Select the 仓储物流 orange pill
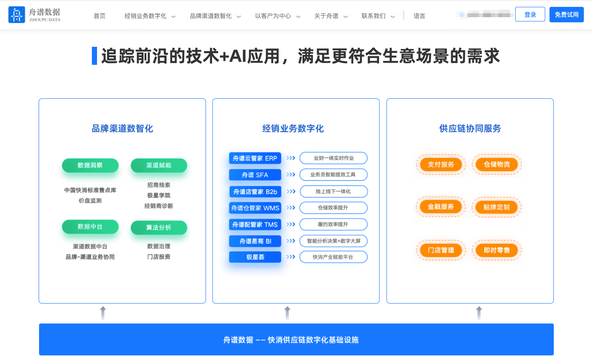The image size is (592, 364). 497,164
